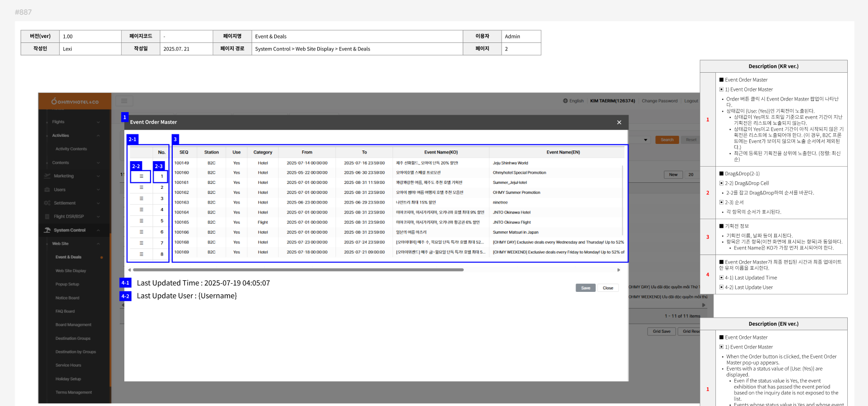Click the drag handle icon for row 8

coord(141,254)
